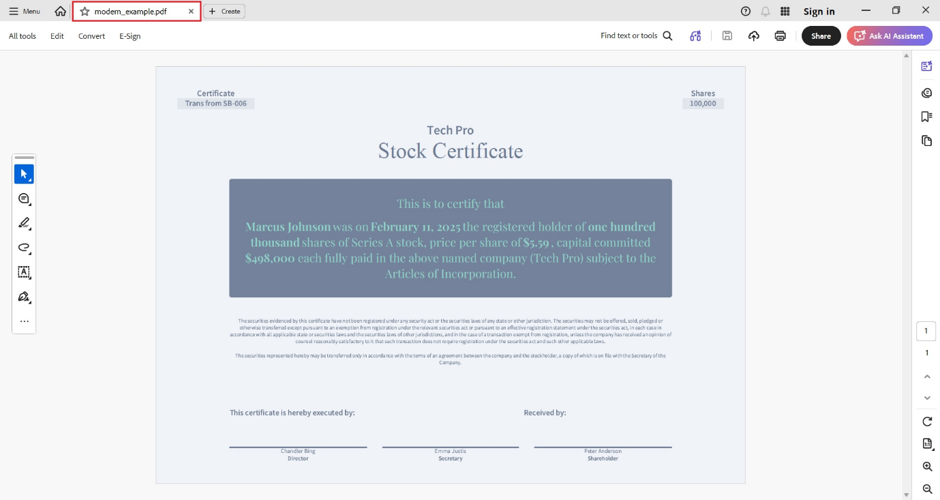This screenshot has height=500, width=940.
Task: Select the Highlight pen tool
Action: point(24,223)
